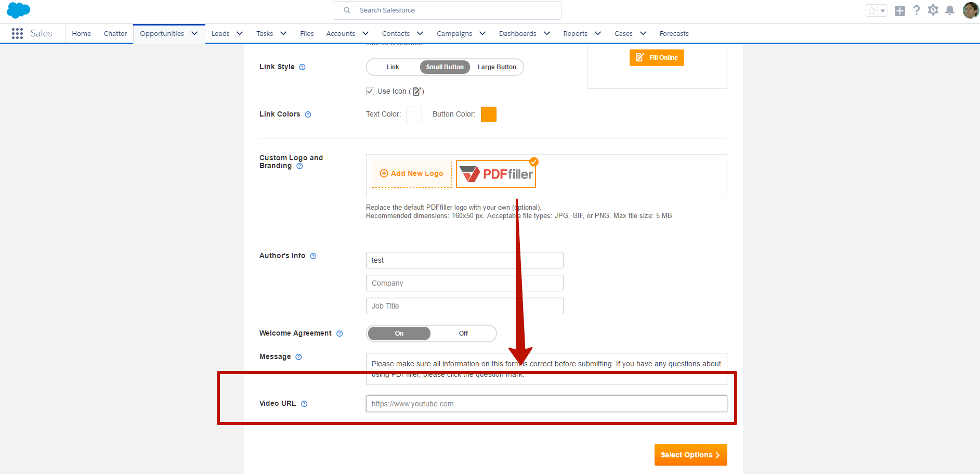Click the edit icon next to Use Icon
The image size is (980, 474).
pyautogui.click(x=417, y=92)
